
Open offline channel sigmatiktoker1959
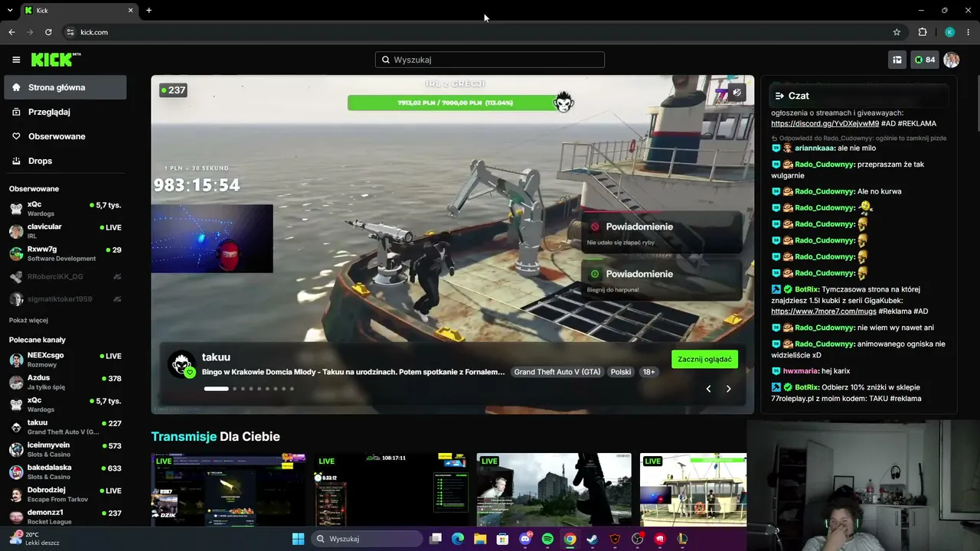click(65, 299)
